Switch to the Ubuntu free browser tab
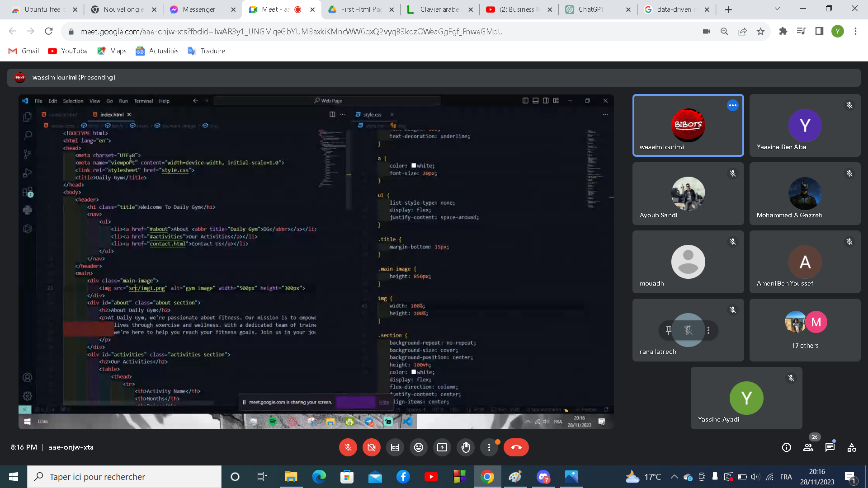Screen dimensions: 868x488 (44, 9)
